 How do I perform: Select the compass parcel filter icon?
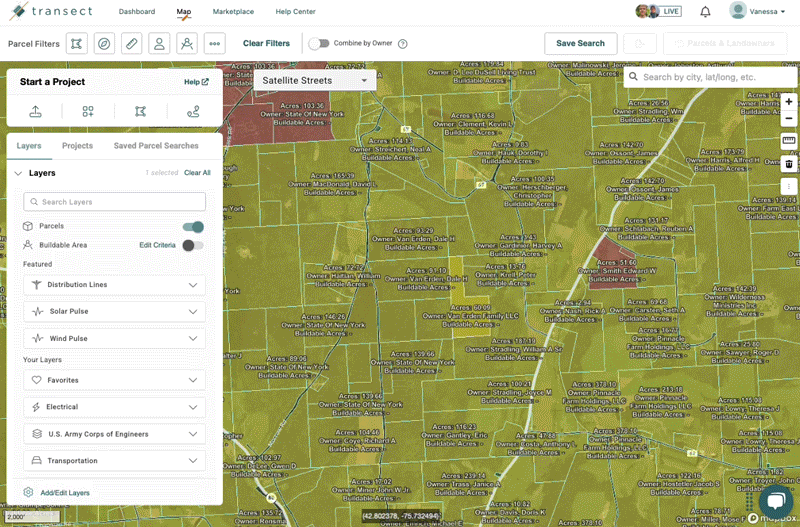104,43
